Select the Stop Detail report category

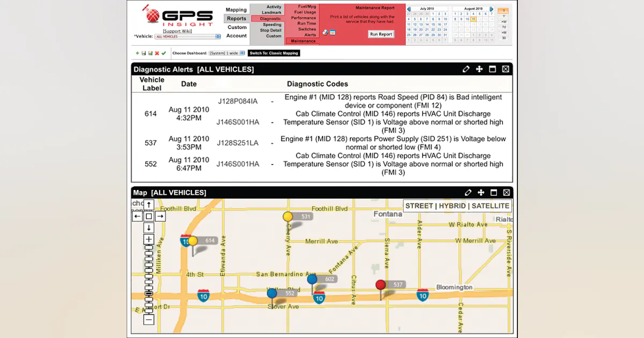[x=270, y=30]
